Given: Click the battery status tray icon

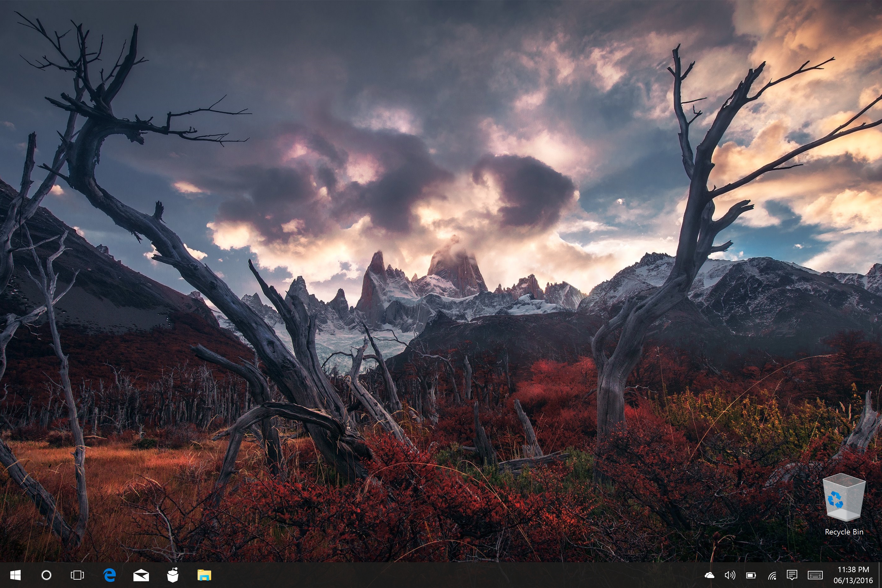Looking at the screenshot, I should pyautogui.click(x=751, y=575).
